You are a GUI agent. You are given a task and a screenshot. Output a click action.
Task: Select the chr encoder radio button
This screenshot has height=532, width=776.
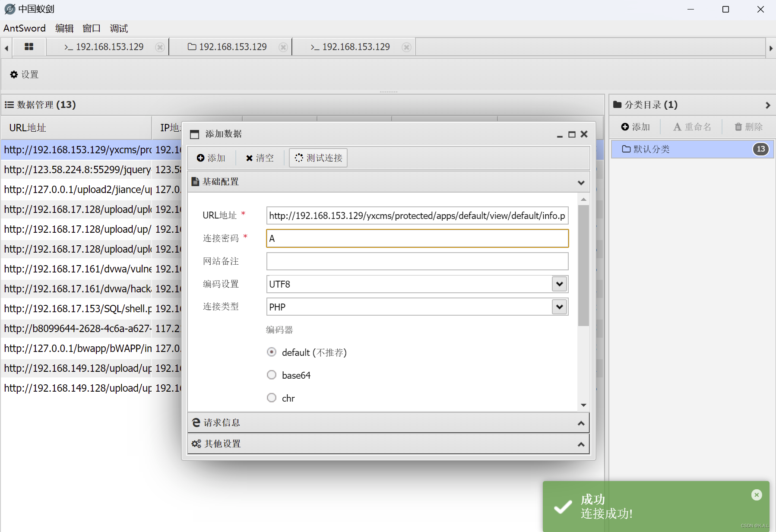(x=271, y=397)
